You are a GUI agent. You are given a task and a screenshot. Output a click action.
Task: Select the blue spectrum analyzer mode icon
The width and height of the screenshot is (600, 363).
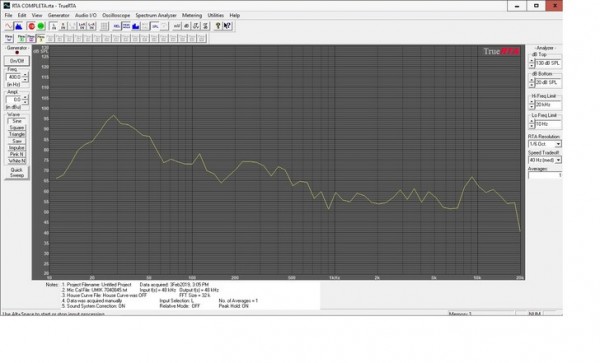point(18,26)
